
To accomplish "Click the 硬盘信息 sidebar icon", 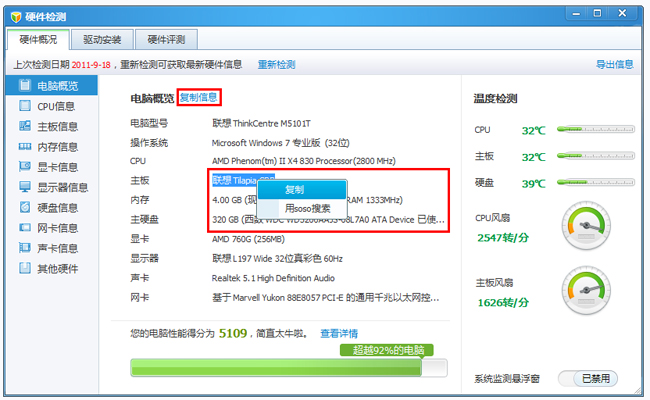I will tap(25, 207).
